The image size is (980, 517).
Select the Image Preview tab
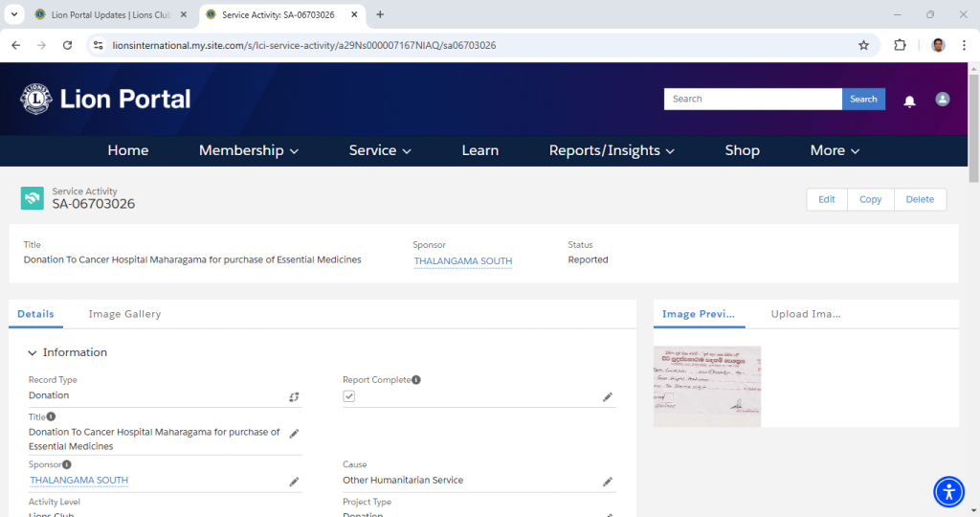point(698,314)
